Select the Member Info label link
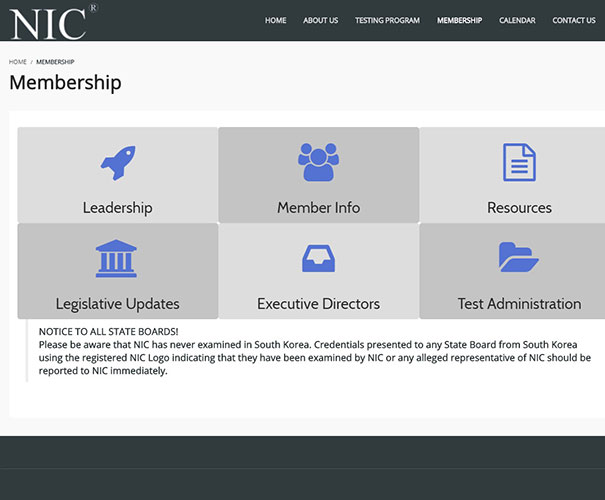This screenshot has width=605, height=500. (x=318, y=208)
